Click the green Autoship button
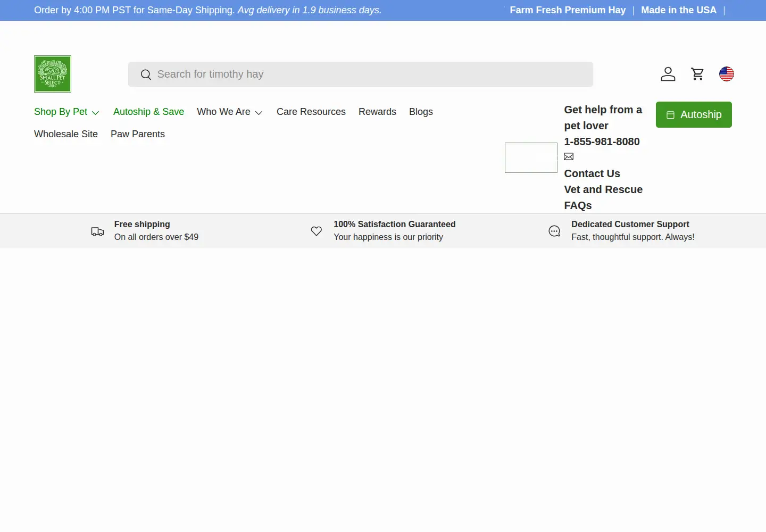The height and width of the screenshot is (532, 766). 694,114
